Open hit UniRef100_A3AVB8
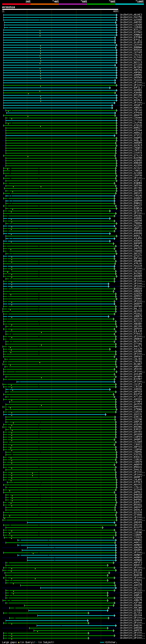Viewport: 146px width, 644px height. 131,93
